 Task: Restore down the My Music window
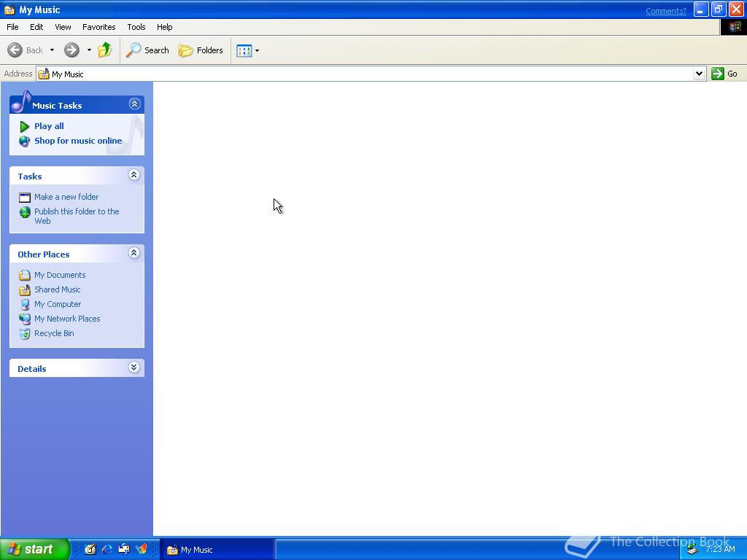click(719, 9)
